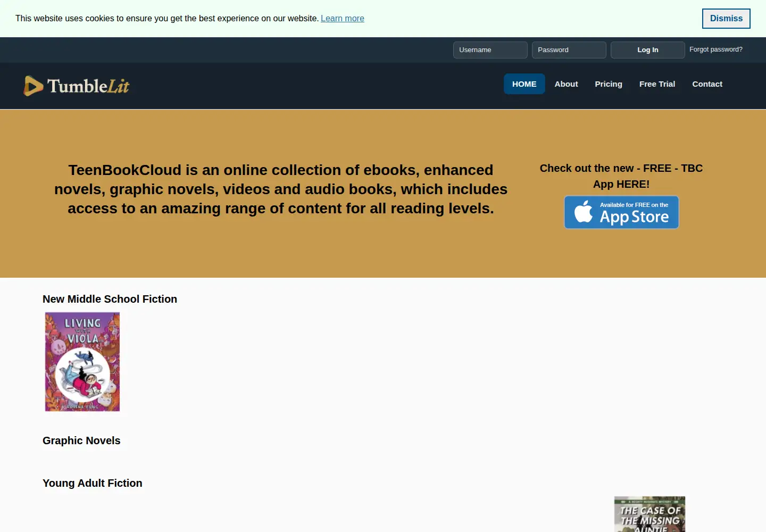Click the Log In button
This screenshot has height=532, width=766.
click(648, 50)
